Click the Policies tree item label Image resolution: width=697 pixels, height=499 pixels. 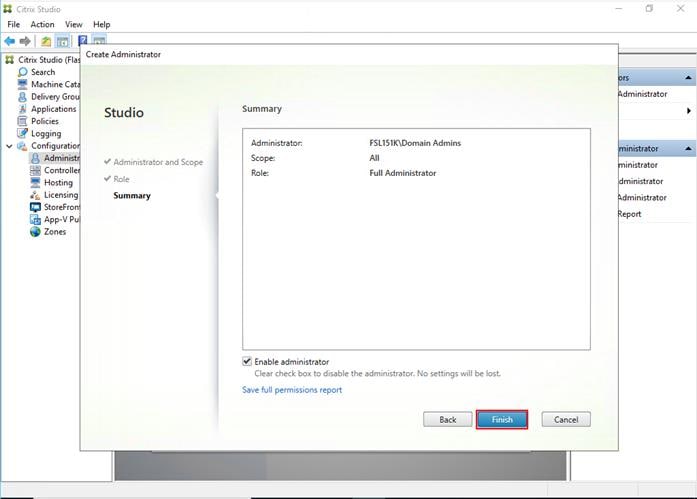(x=45, y=121)
